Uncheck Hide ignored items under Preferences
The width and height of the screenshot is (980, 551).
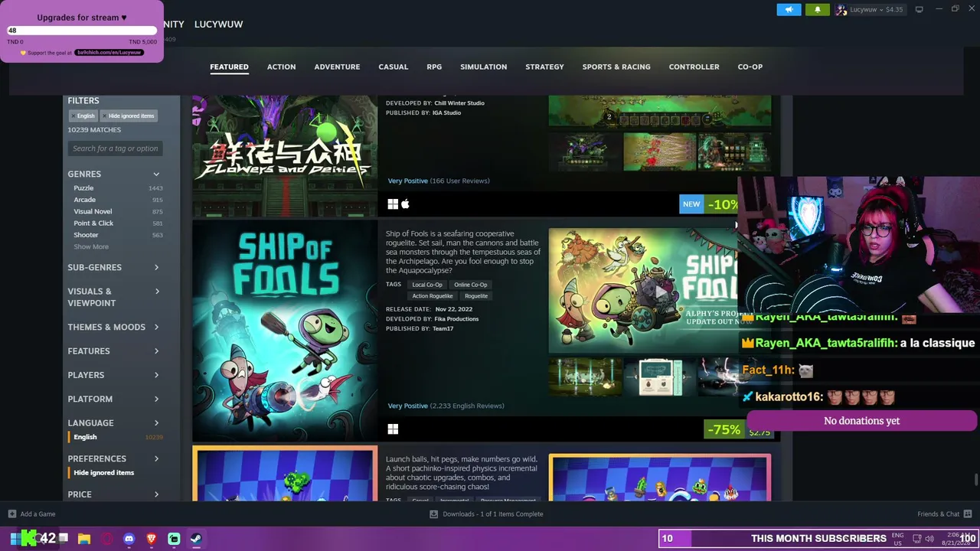coord(103,473)
